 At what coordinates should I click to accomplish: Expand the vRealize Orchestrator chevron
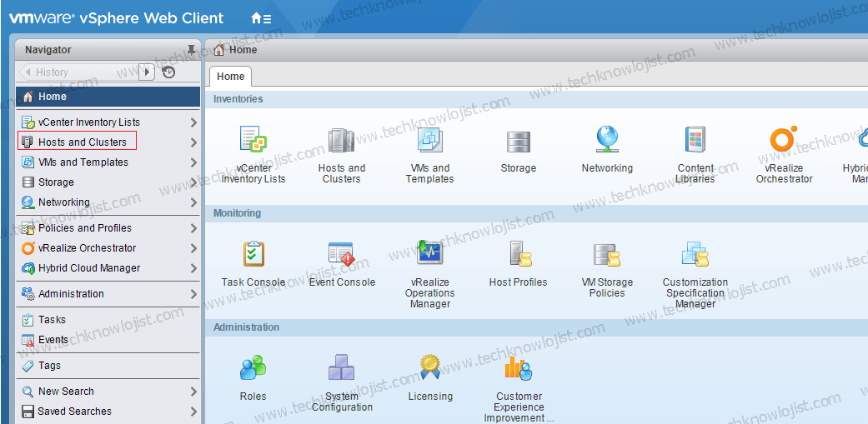coord(193,247)
